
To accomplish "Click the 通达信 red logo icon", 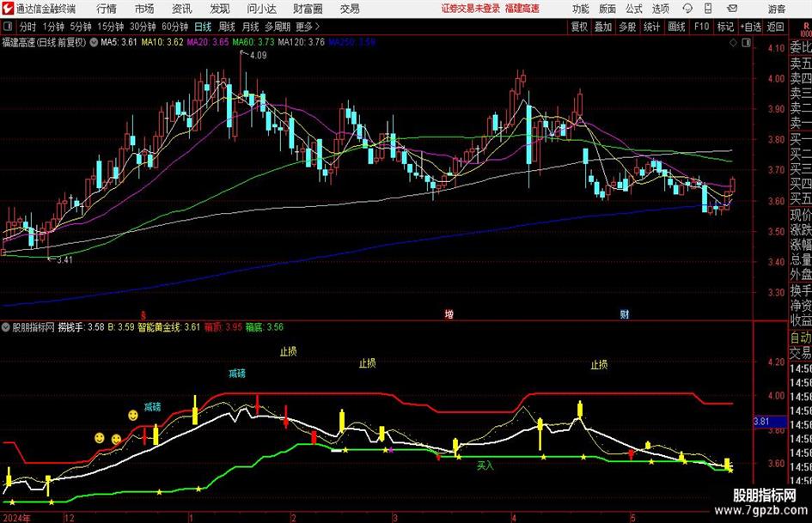I will click(8, 9).
